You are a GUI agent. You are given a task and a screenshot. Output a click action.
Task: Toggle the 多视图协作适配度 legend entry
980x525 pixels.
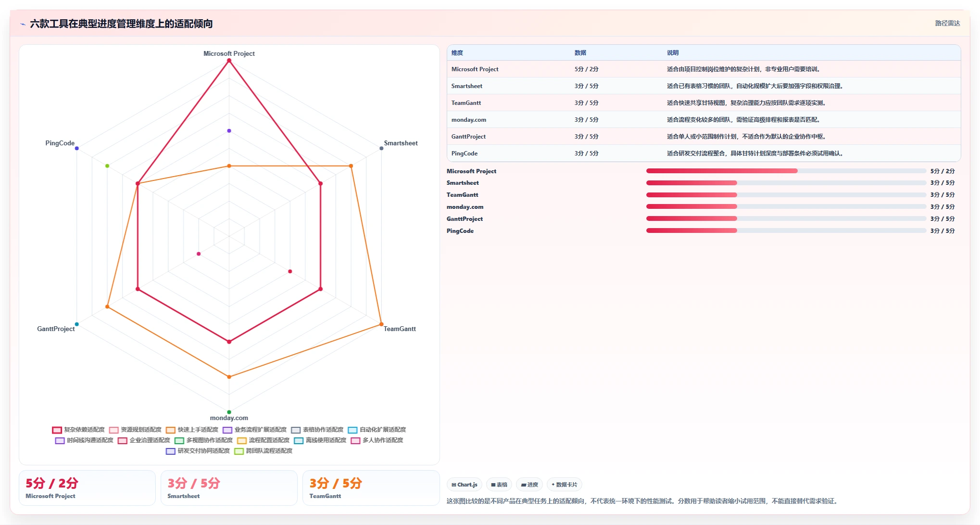(x=203, y=440)
